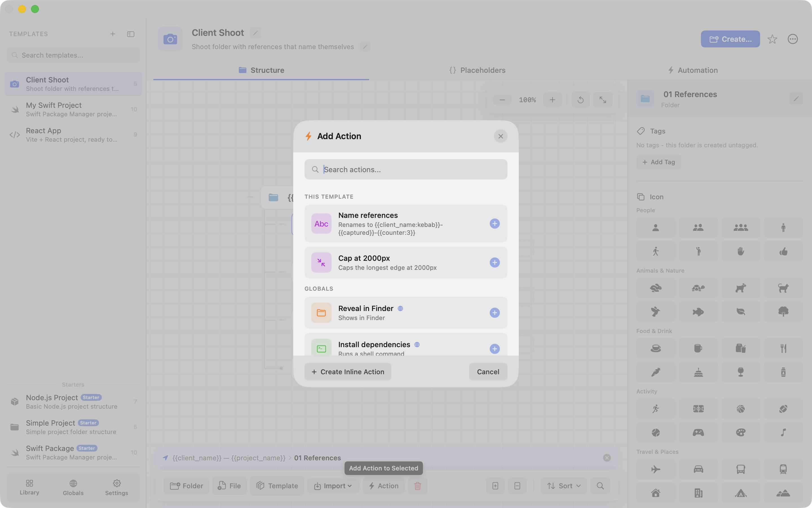Image resolution: width=812 pixels, height=508 pixels.
Task: Open the Globals section
Action: (x=73, y=487)
